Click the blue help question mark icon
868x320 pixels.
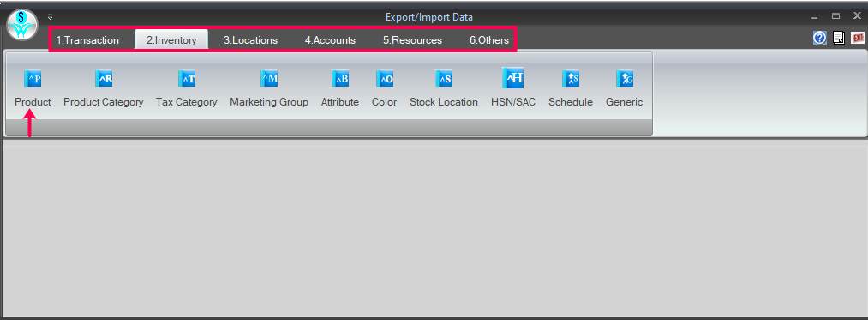pyautogui.click(x=820, y=38)
